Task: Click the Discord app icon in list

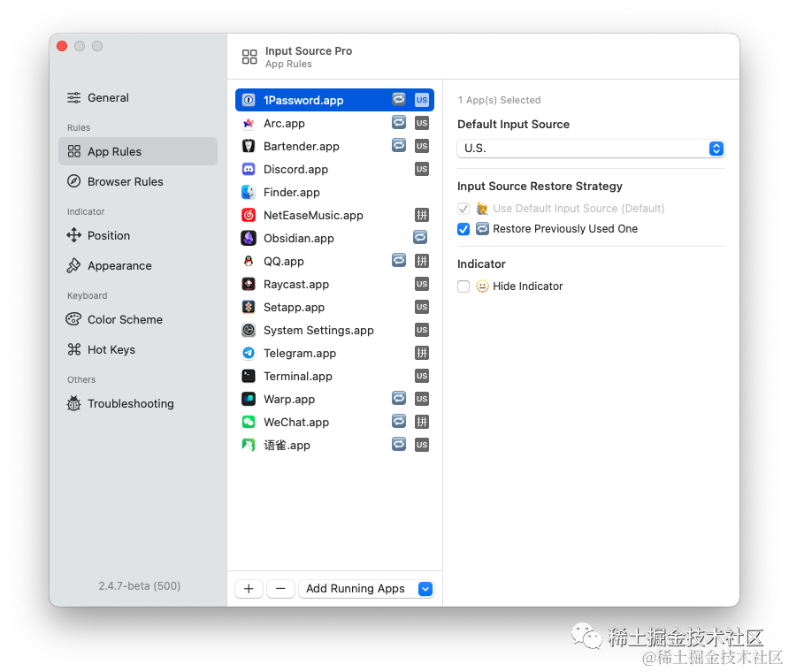Action: pyautogui.click(x=249, y=169)
